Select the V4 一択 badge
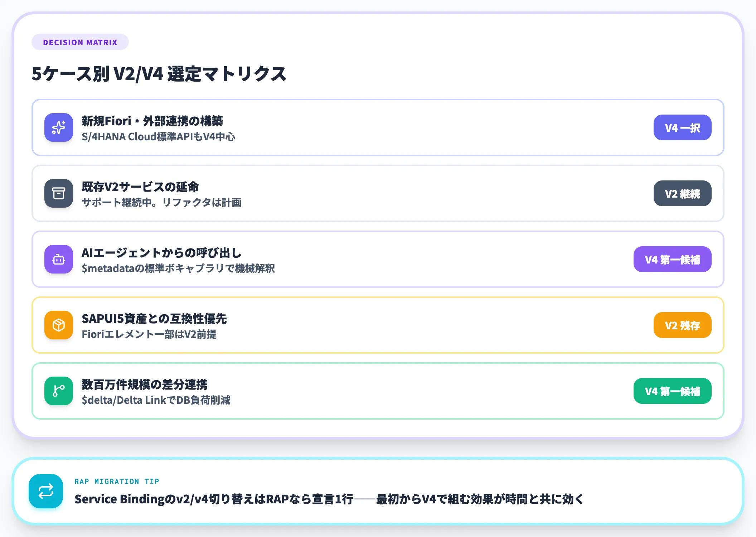Viewport: 756px width, 537px height. (x=682, y=127)
